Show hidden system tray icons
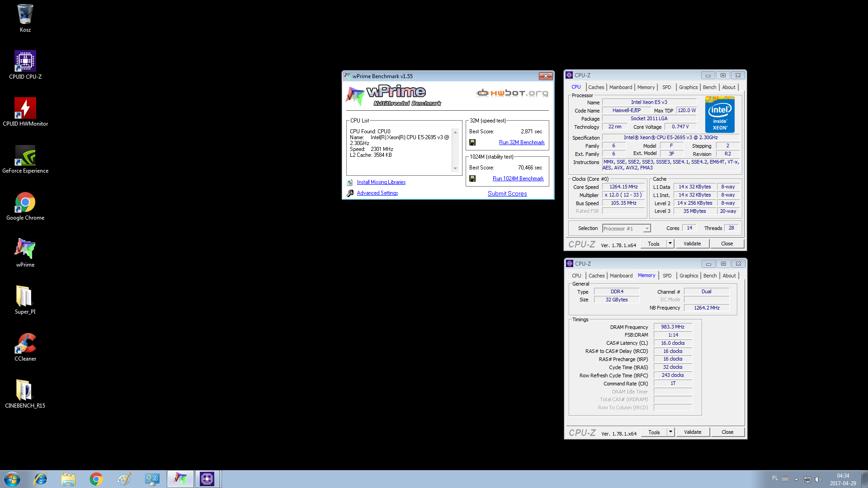868x488 pixels. [x=796, y=479]
